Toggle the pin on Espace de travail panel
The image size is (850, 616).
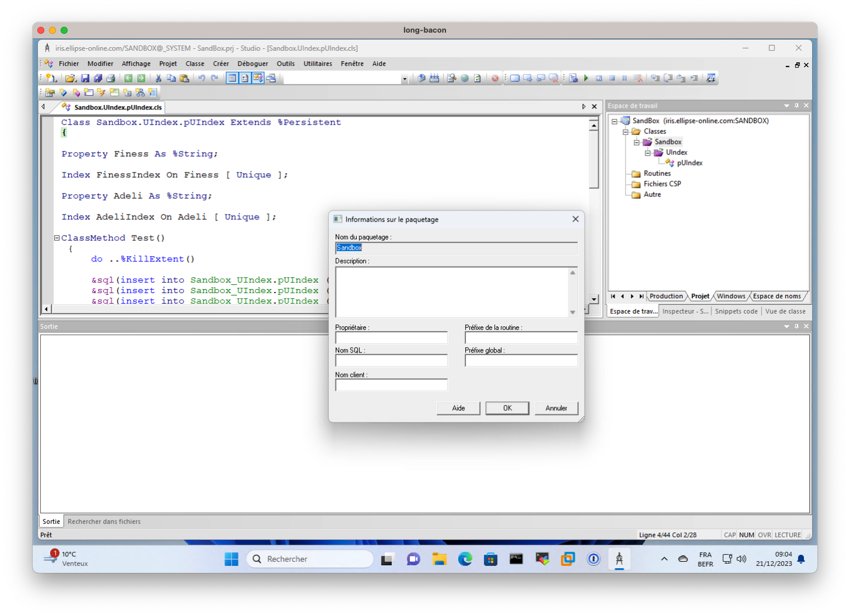click(796, 105)
